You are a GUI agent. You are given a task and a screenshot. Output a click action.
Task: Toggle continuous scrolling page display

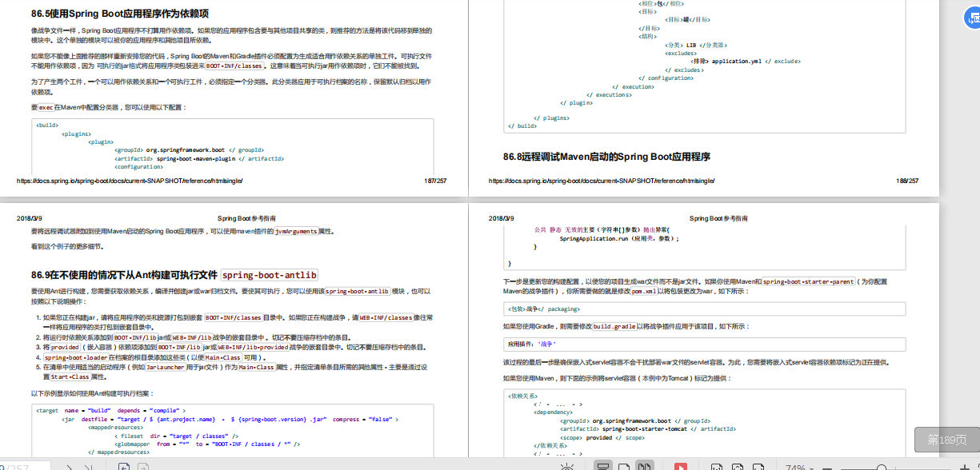602,465
